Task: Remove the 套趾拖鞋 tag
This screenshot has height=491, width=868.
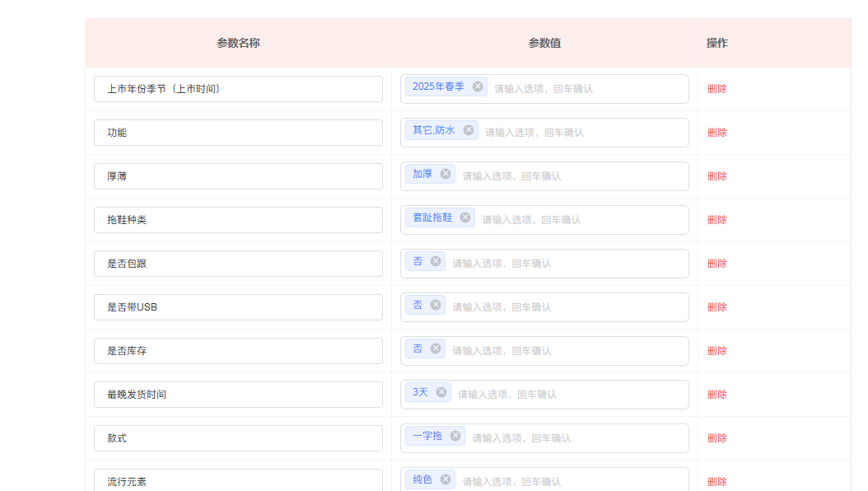Action: (x=465, y=217)
